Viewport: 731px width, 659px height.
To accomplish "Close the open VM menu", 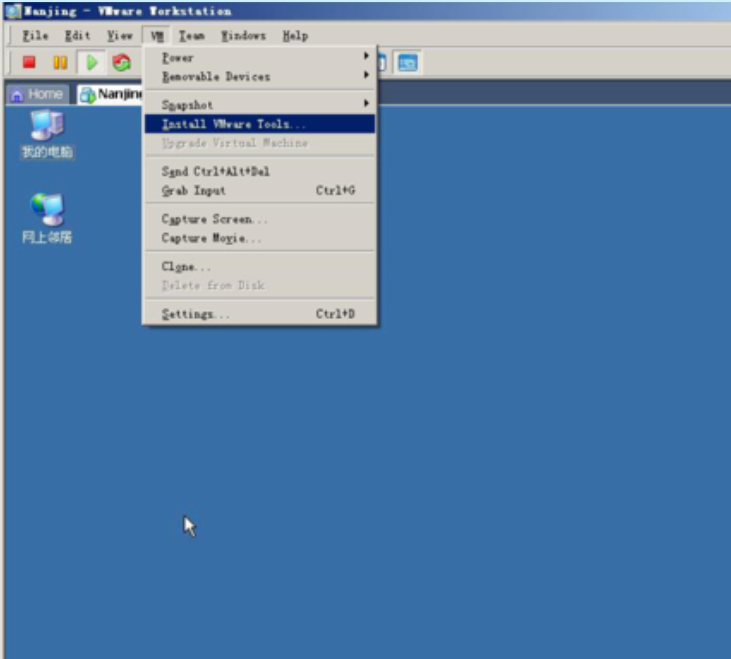I will click(x=157, y=35).
